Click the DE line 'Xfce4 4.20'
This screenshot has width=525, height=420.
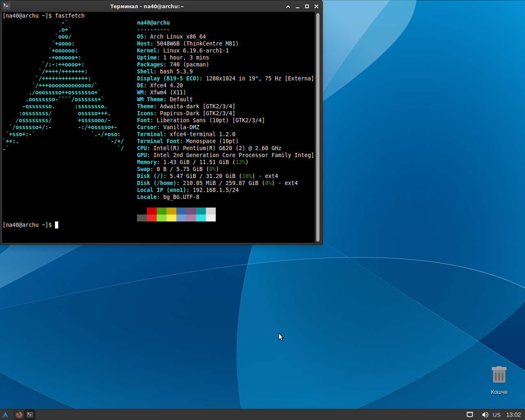point(160,85)
